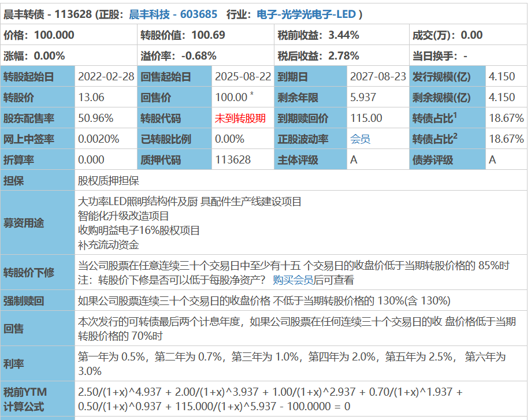The height and width of the screenshot is (420, 531).
Task: Click the 强制赎回 row header
Action: pyautogui.click(x=38, y=300)
